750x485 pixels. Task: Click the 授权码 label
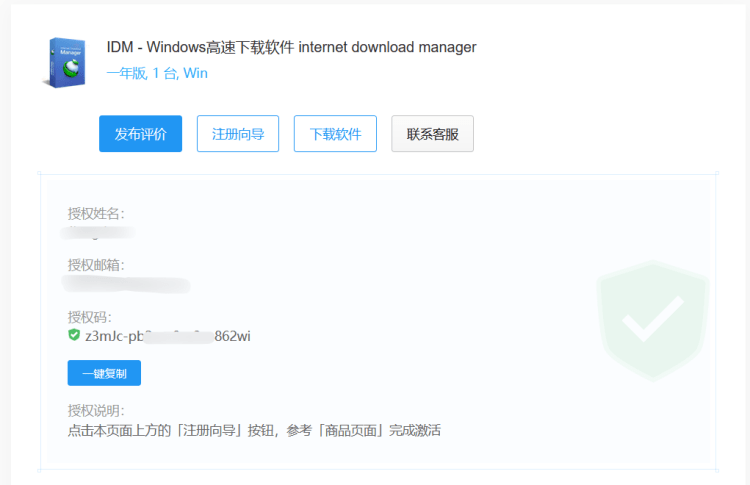[89, 317]
